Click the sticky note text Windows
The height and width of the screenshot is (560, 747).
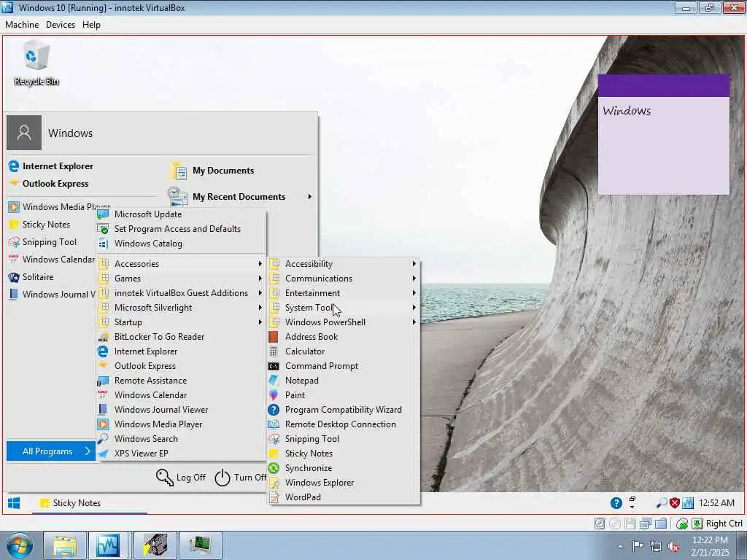tap(627, 111)
